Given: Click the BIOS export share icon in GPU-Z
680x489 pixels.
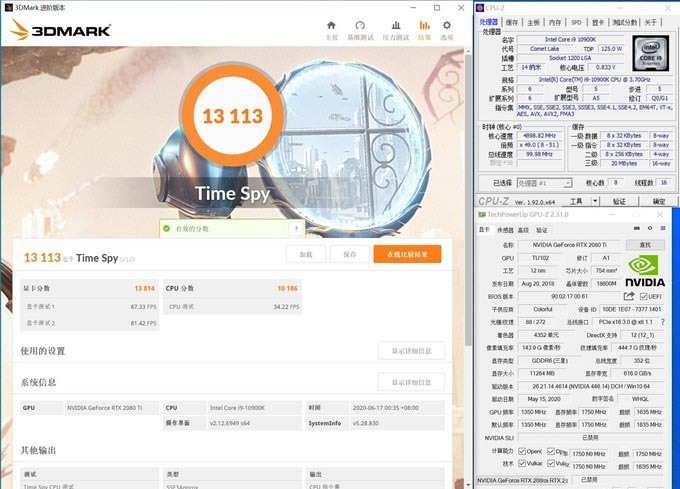Looking at the screenshot, I should 629,296.
